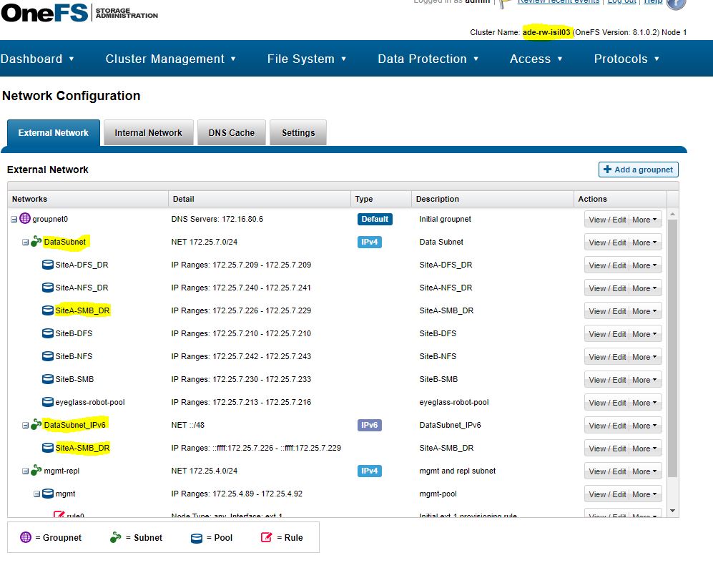Select the SiteB-DFS pool icon
This screenshot has height=588, width=713.
tap(48, 333)
